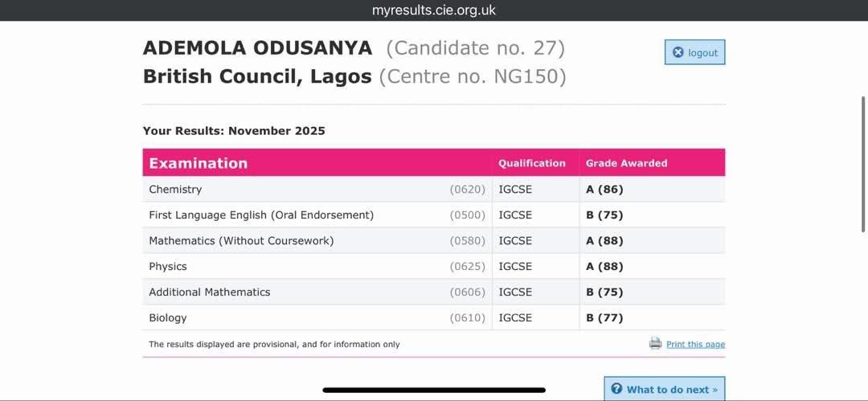Screen dimensions: 868x401
Task: Tap the myresults.cie.org.uk address bar
Action: coord(434,10)
